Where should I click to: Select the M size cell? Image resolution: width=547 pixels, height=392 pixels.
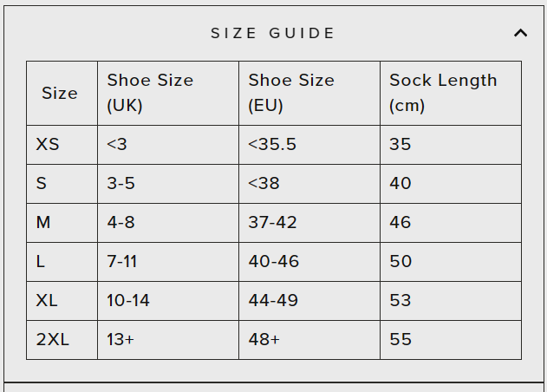(43, 222)
